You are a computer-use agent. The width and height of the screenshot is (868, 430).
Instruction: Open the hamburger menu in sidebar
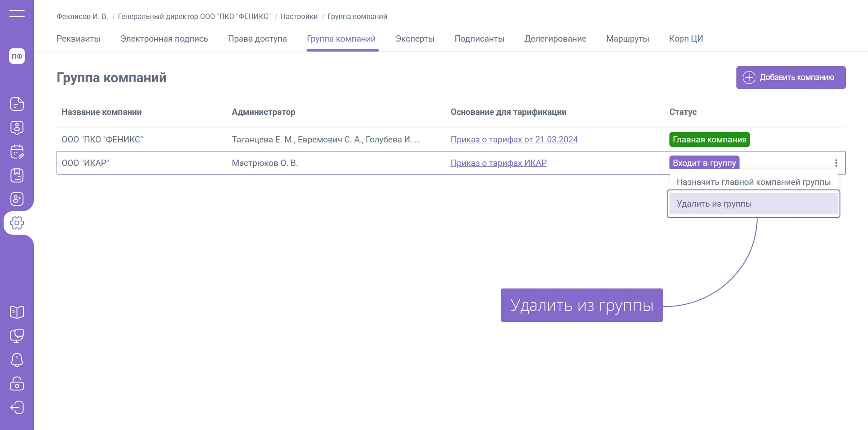point(17,14)
